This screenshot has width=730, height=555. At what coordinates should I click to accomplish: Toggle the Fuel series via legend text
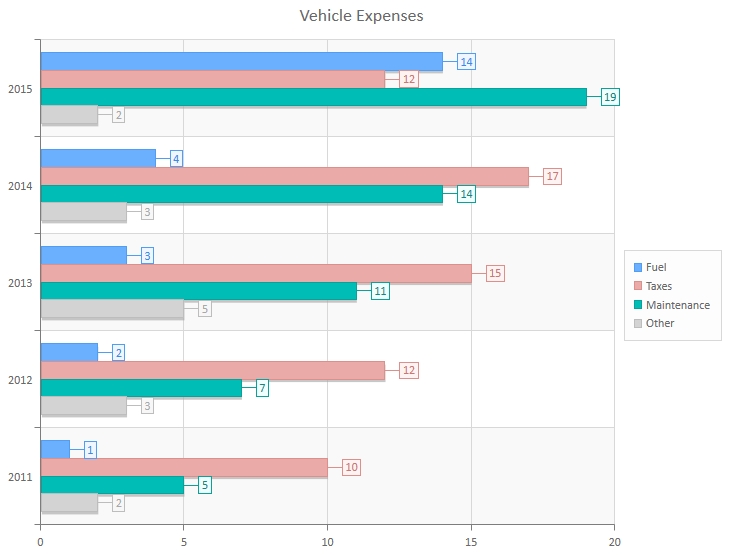point(656,267)
